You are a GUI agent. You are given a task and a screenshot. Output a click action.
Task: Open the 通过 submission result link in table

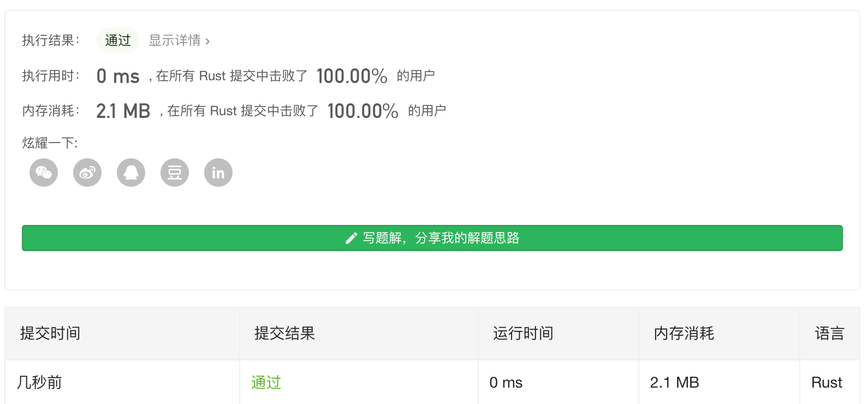click(x=266, y=382)
